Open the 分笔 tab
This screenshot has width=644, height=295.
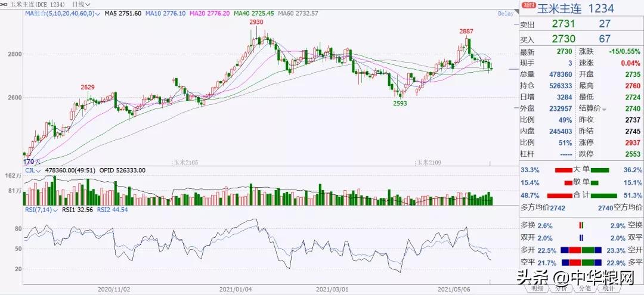coord(584,288)
